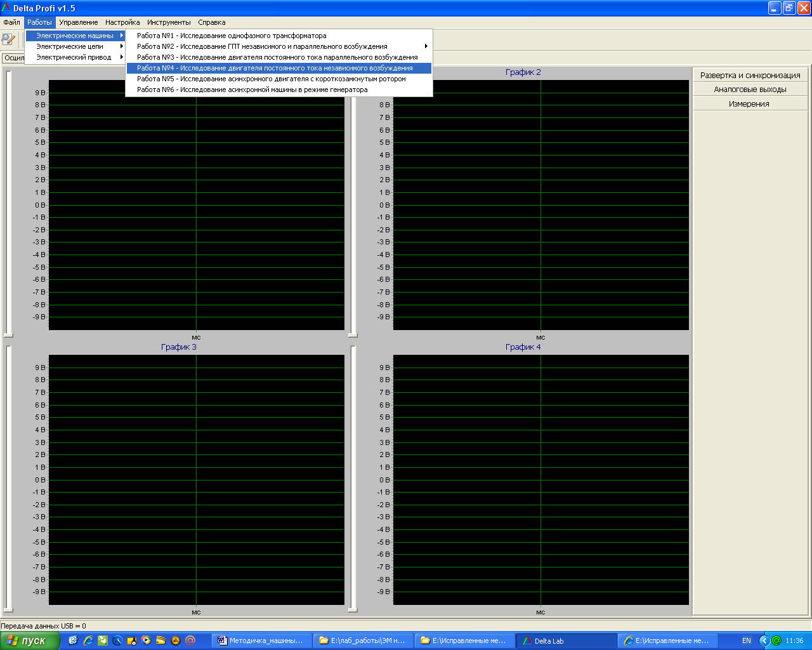Expand the Работа №2 ГПТ submenu
The image size is (812, 650).
point(279,46)
